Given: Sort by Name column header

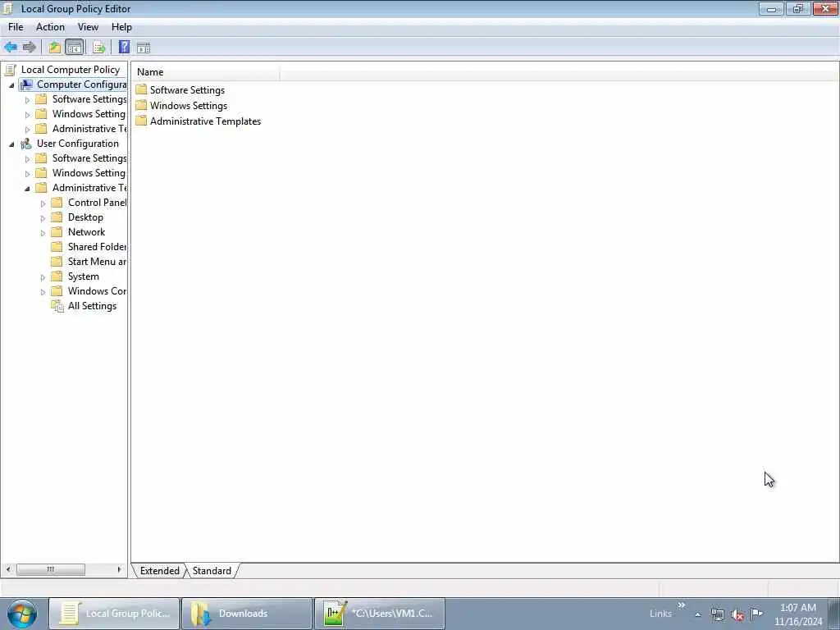Looking at the screenshot, I should [x=205, y=72].
